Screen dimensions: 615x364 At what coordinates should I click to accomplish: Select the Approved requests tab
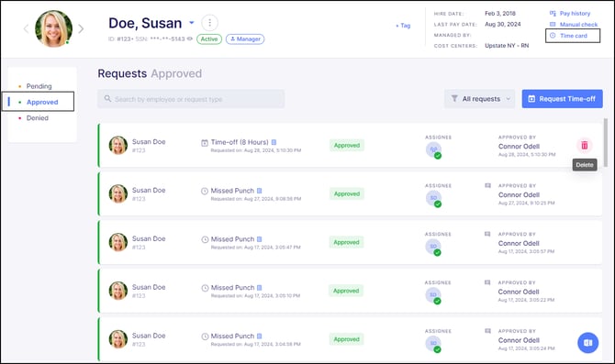tap(42, 103)
